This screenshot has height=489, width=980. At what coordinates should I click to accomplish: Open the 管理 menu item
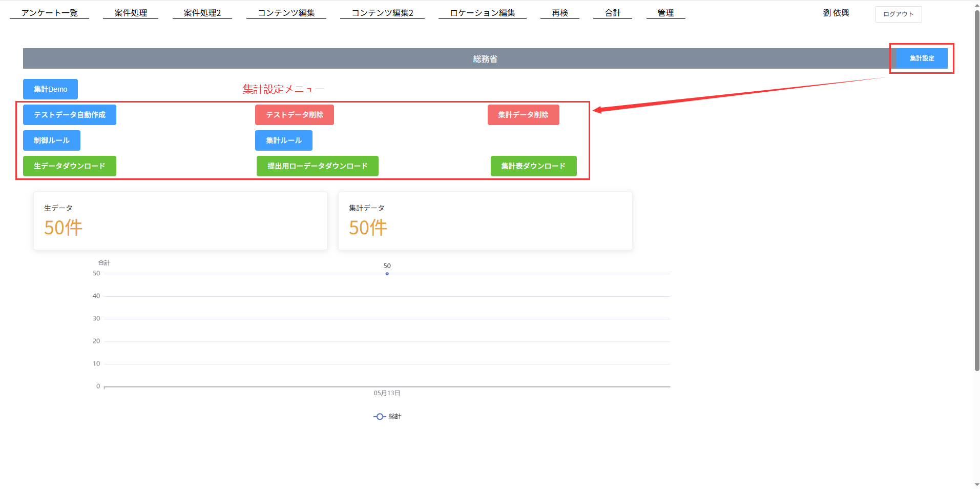click(665, 13)
